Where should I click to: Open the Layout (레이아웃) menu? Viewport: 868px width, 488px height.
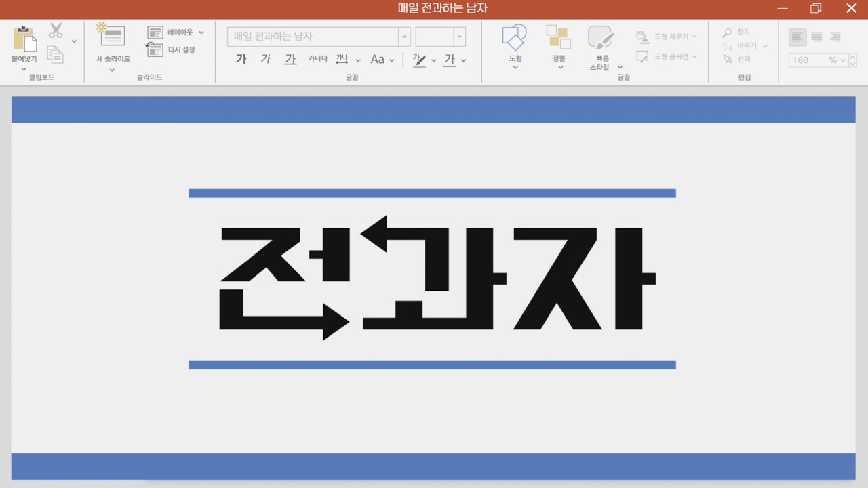click(x=176, y=32)
